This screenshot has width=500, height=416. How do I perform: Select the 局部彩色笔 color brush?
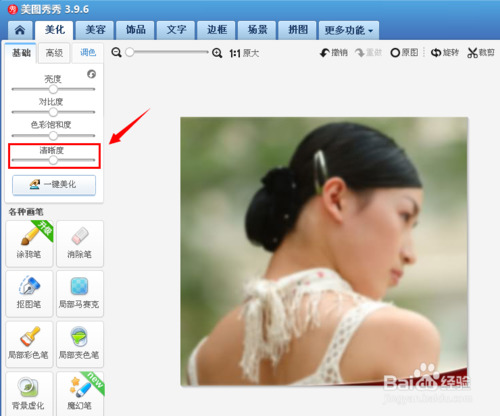click(x=29, y=344)
